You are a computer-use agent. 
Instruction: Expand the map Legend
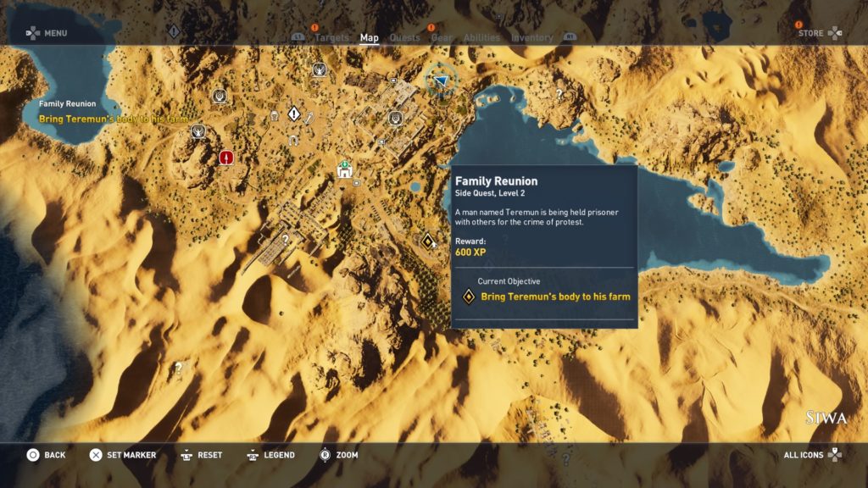[x=270, y=455]
